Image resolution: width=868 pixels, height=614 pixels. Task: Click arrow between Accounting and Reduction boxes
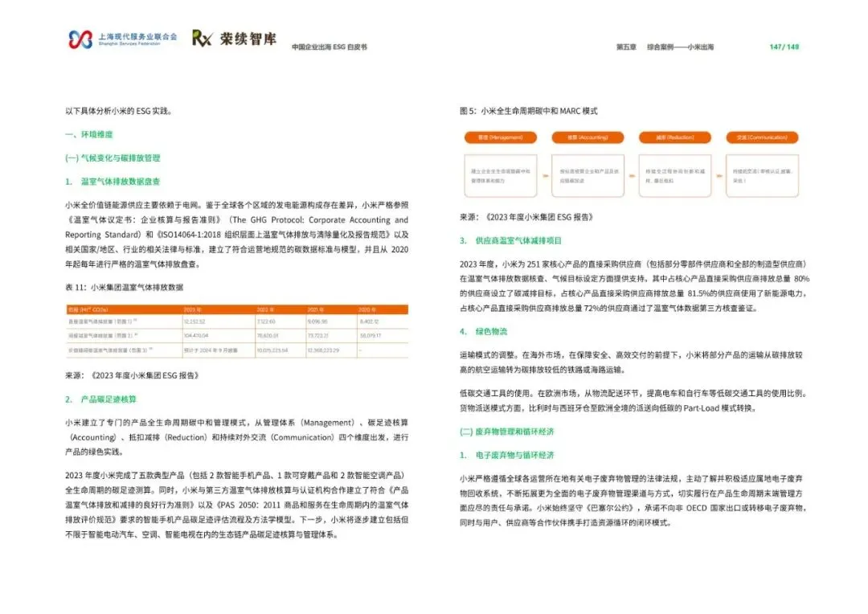632,176
